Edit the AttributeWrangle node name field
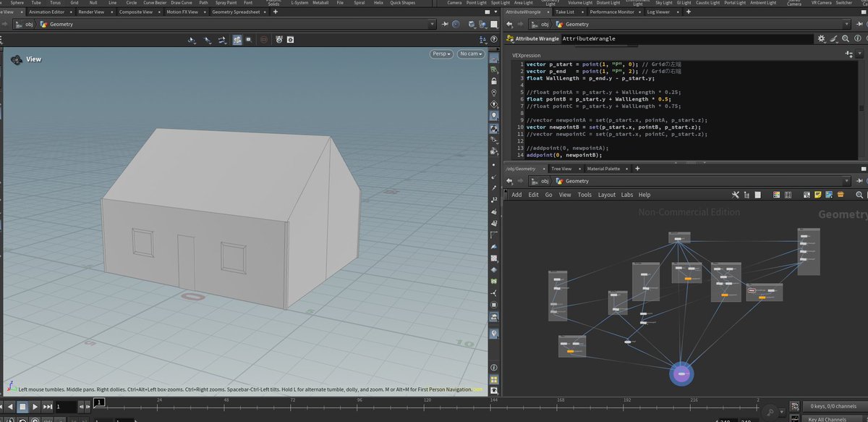This screenshot has width=868, height=422. point(687,38)
